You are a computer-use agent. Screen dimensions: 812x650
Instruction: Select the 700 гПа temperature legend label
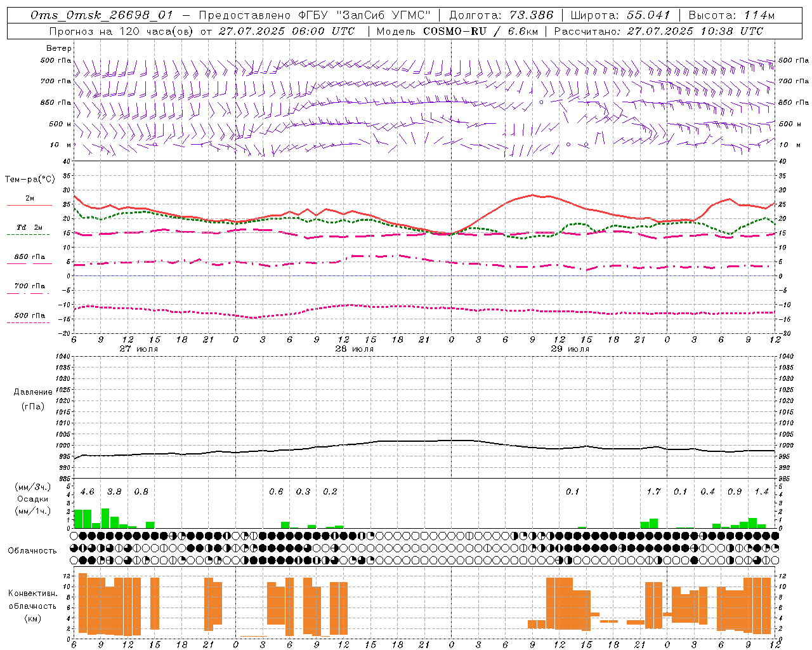point(30,286)
